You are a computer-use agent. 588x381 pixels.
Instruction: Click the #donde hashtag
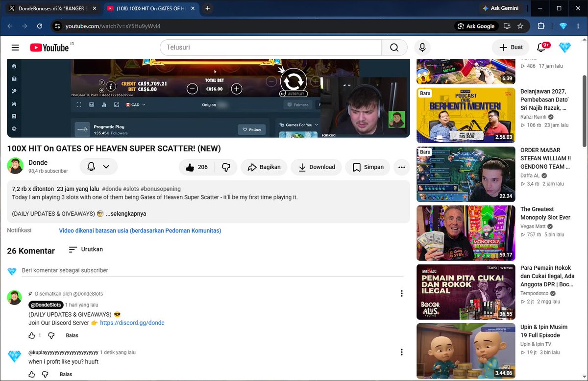pyautogui.click(x=111, y=189)
